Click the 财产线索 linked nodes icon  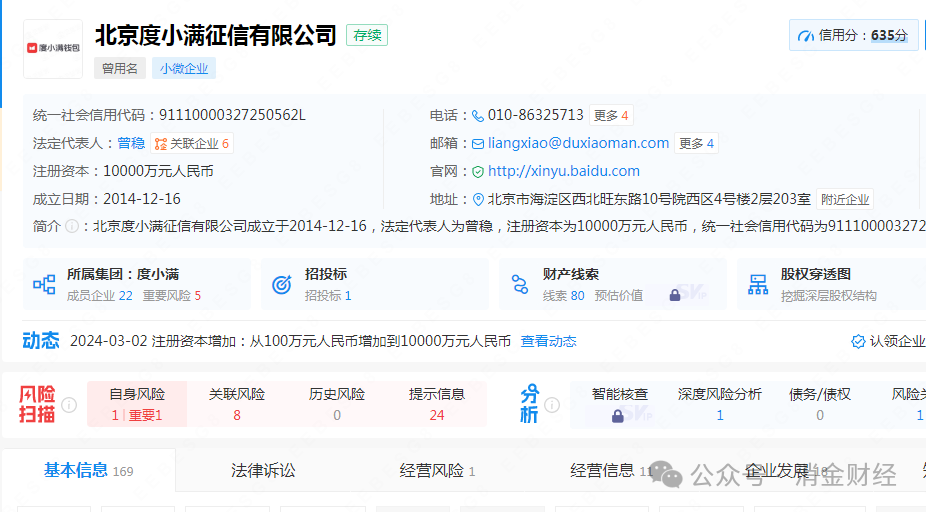520,285
